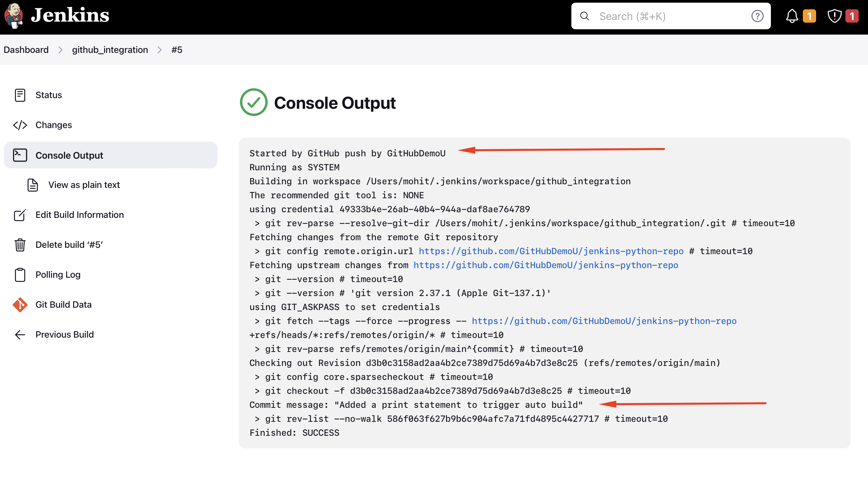868x479 pixels.
Task: Click the Jenkins title text
Action: pyautogui.click(x=70, y=15)
